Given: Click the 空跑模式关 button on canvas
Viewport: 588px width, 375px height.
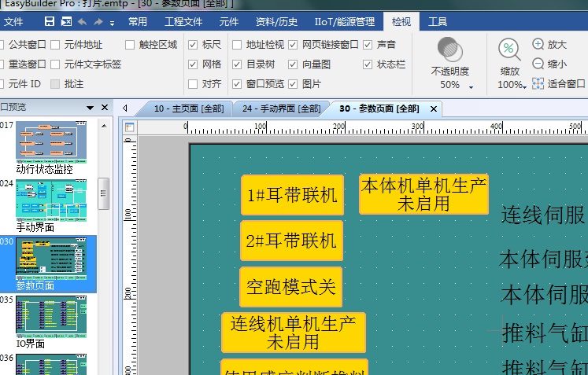Looking at the screenshot, I should point(291,287).
